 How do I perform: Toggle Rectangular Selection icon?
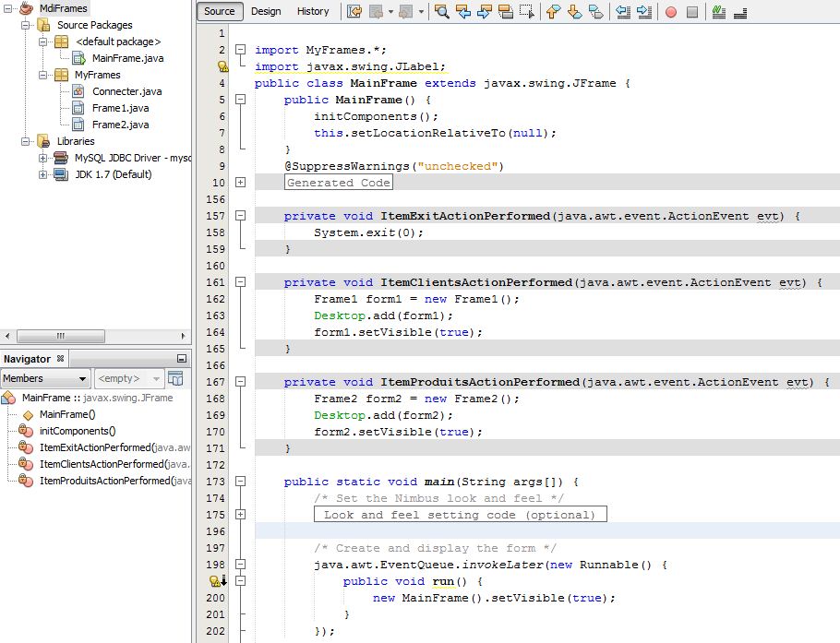(527, 12)
